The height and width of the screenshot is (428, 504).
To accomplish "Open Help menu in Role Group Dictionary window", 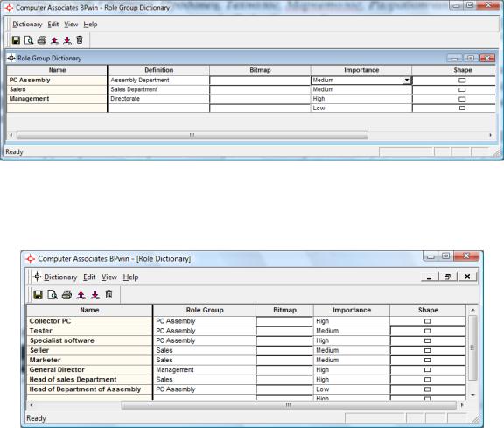I will [x=90, y=25].
